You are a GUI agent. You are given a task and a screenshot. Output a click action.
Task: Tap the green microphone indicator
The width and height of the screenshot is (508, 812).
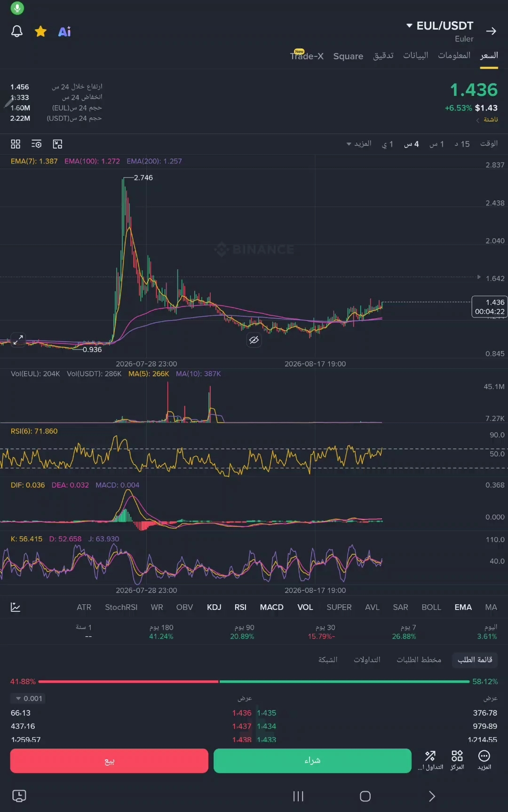tap(17, 8)
